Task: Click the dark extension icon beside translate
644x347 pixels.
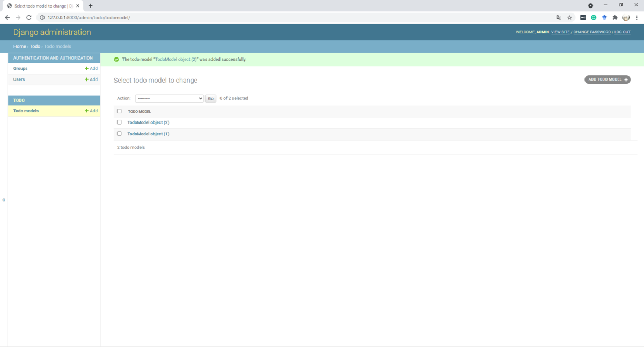Action: 583,17
